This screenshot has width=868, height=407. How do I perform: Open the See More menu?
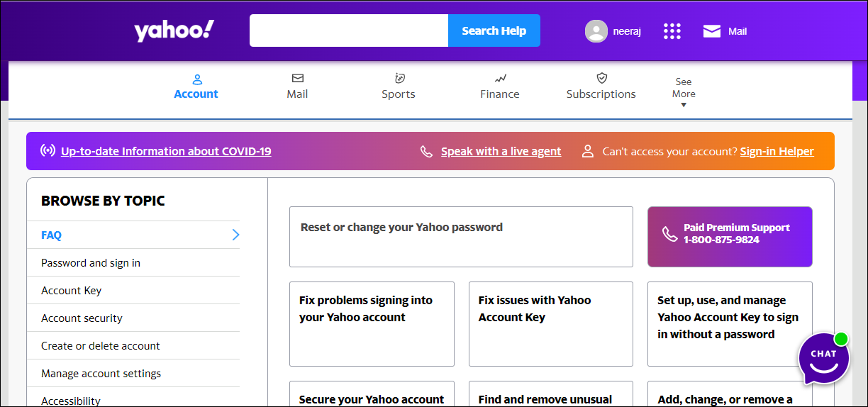point(684,92)
